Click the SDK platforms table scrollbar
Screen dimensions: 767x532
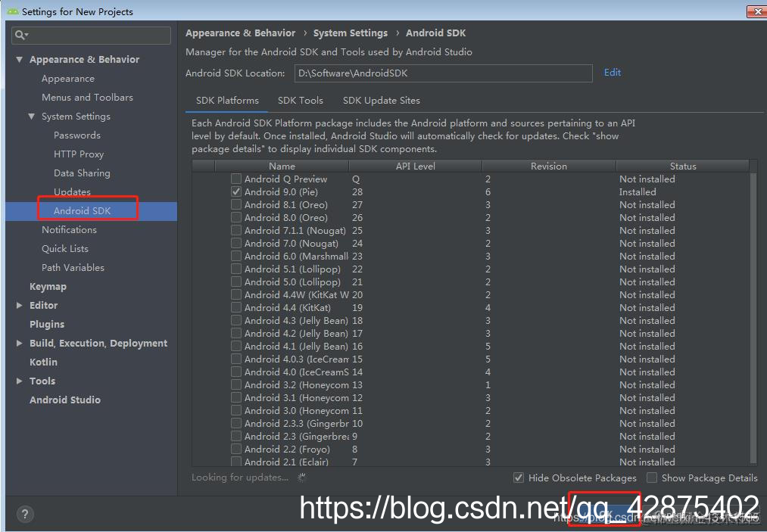pyautogui.click(x=753, y=317)
